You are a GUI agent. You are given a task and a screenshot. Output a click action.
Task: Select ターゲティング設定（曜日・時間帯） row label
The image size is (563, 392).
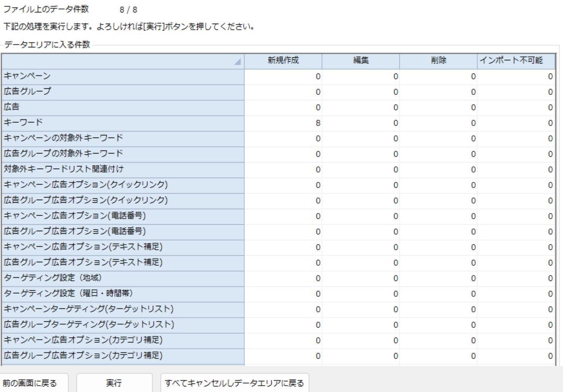pyautogui.click(x=123, y=294)
